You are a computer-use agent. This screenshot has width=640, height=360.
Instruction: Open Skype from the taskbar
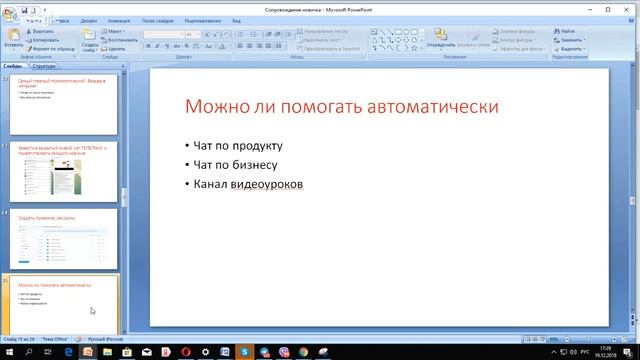pos(244,352)
